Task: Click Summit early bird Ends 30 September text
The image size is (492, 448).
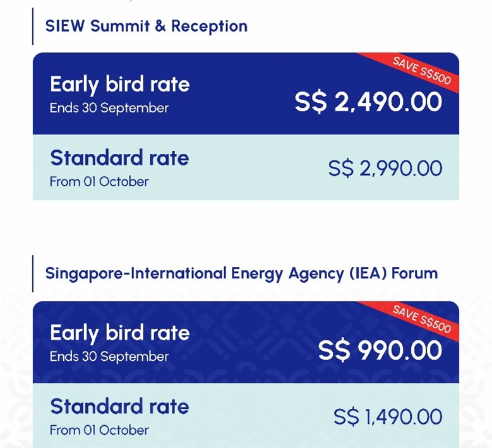Action: 109,108
